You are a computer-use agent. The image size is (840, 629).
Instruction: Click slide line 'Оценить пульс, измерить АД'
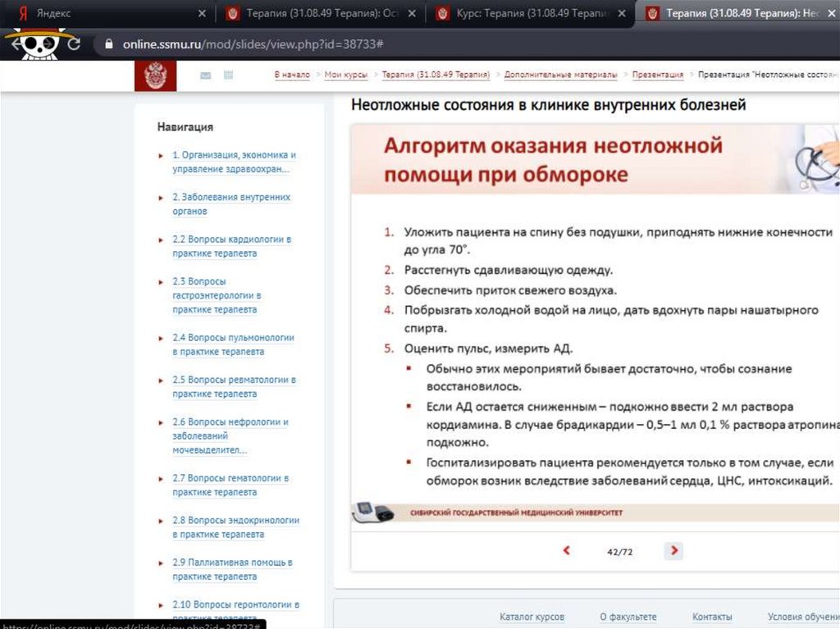click(488, 349)
